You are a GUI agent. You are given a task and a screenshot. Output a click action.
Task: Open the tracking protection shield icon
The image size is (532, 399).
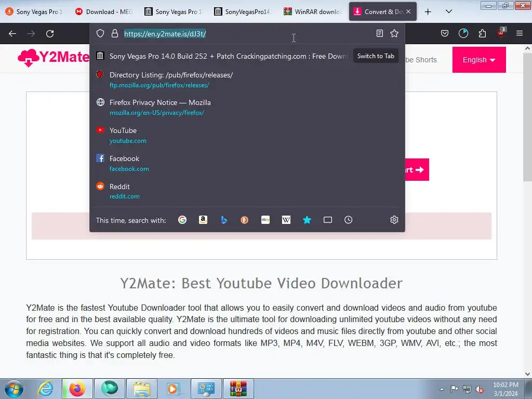(100, 33)
